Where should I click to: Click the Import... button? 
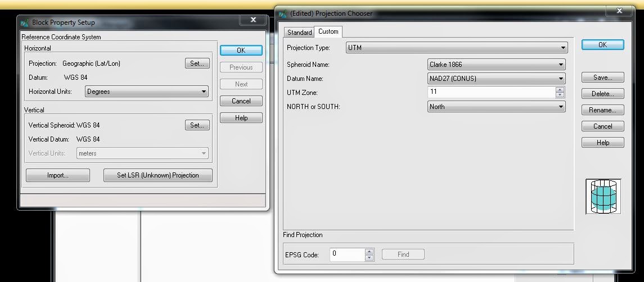click(x=58, y=175)
